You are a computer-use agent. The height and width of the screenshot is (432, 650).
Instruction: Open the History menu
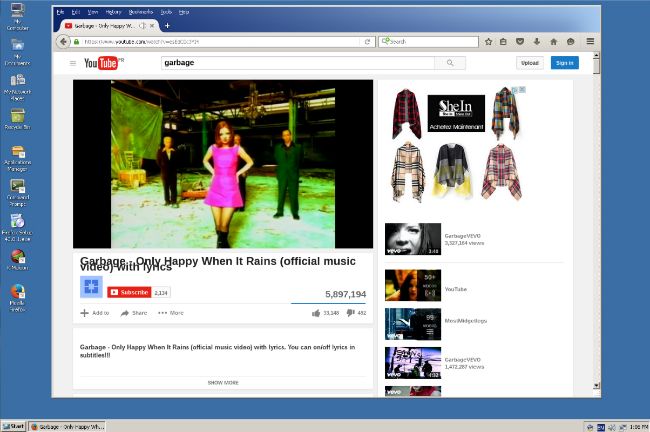[113, 12]
